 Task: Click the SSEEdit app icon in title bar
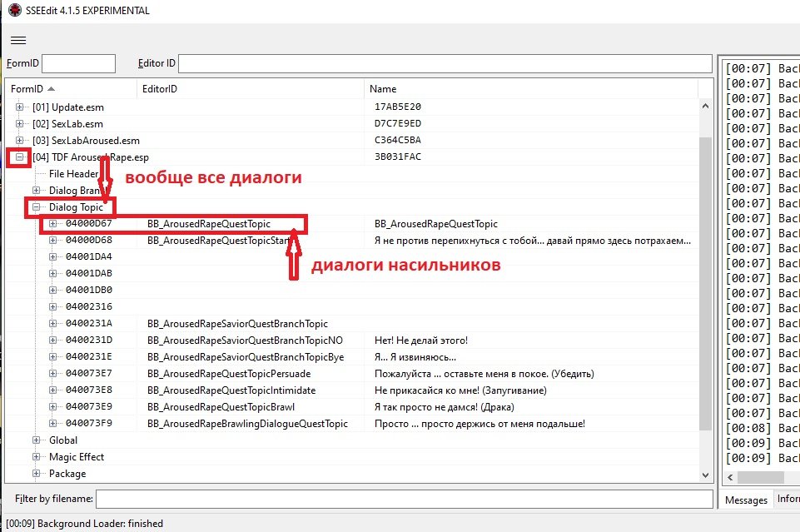point(12,10)
